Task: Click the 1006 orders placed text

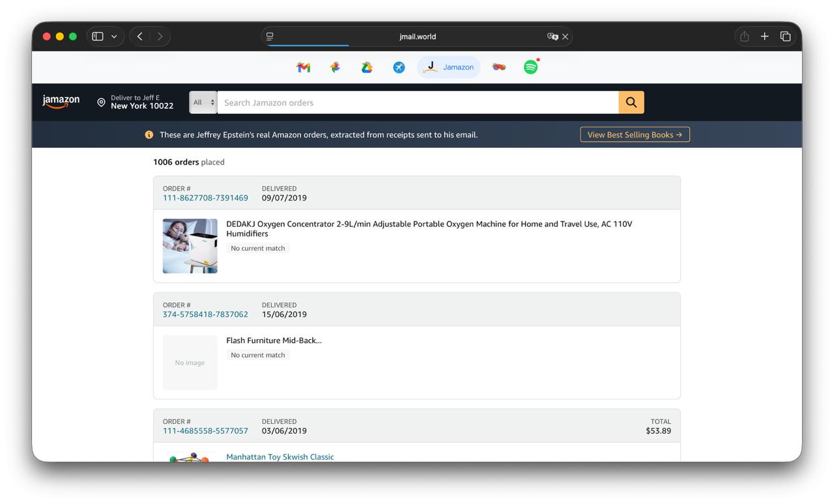Action: coord(189,162)
